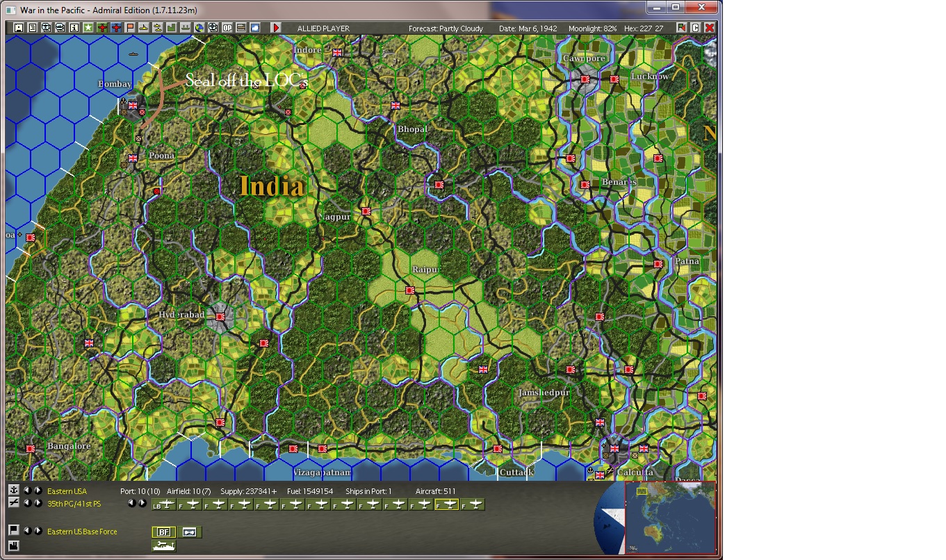Select the last fighter icon in the air row
946x560 pixels.
tap(473, 504)
